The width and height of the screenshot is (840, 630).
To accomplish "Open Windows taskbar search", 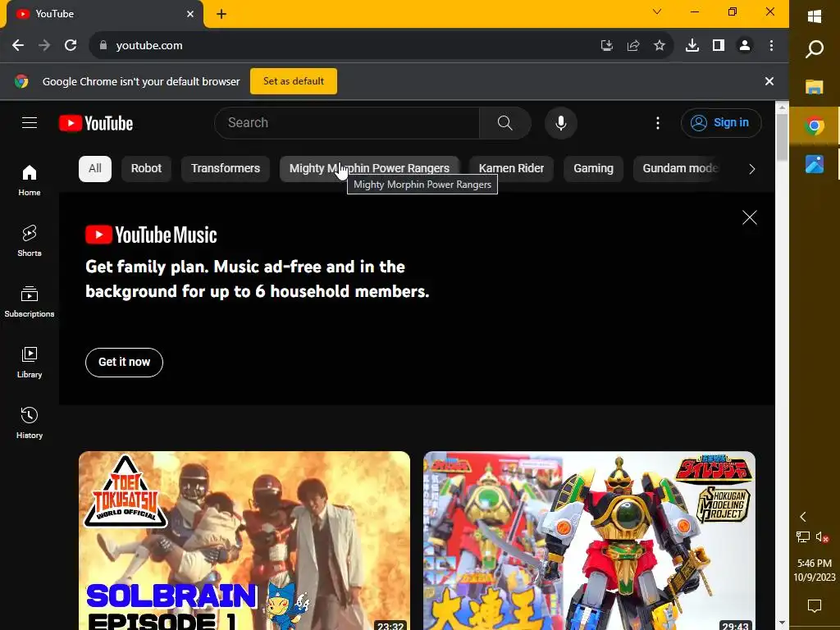I will 815,49.
